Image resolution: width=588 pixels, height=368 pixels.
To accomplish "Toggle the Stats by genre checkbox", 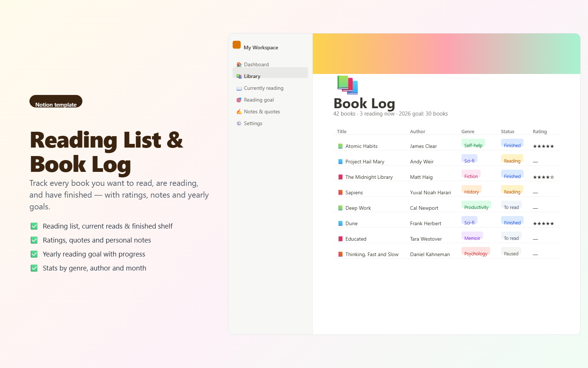I will (x=34, y=268).
